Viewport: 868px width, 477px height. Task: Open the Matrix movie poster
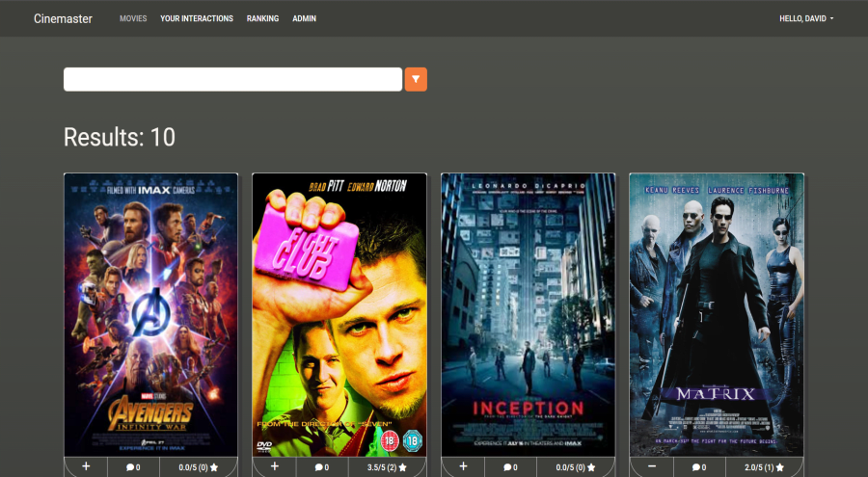[717, 315]
